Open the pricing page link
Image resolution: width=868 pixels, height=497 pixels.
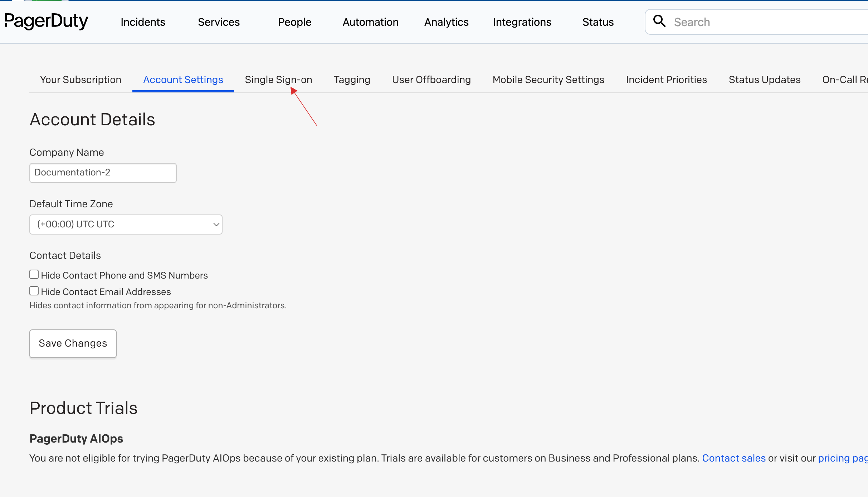[x=843, y=458]
